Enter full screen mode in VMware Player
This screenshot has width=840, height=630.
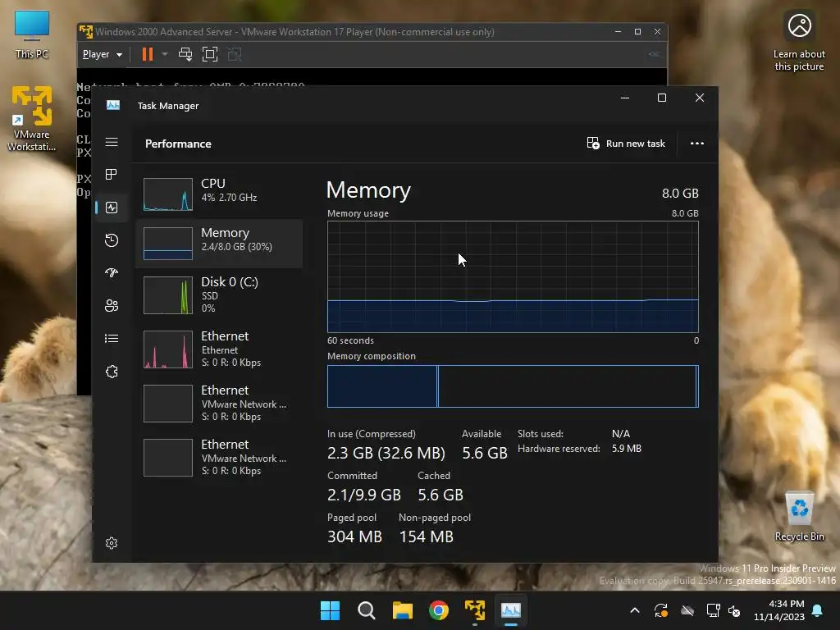pyautogui.click(x=210, y=54)
